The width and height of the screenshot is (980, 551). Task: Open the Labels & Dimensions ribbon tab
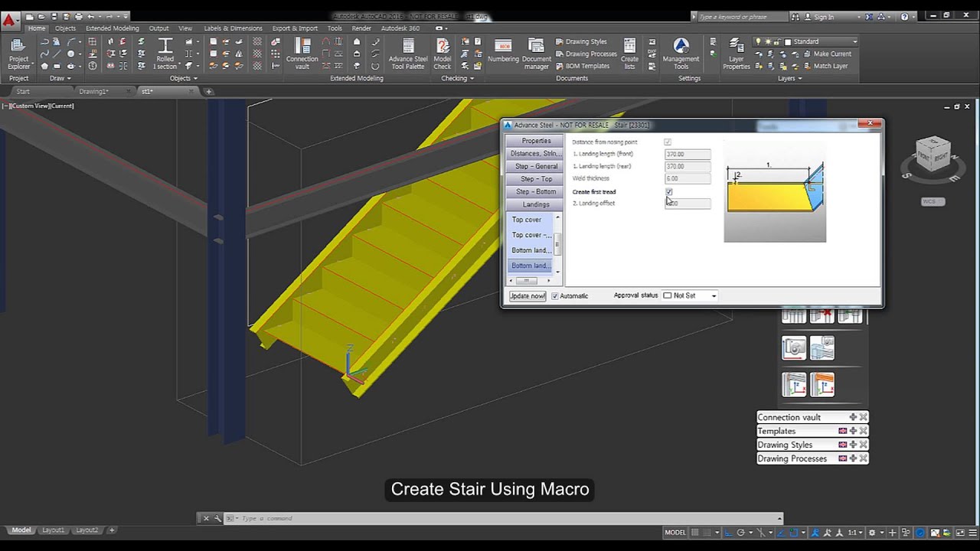click(233, 28)
